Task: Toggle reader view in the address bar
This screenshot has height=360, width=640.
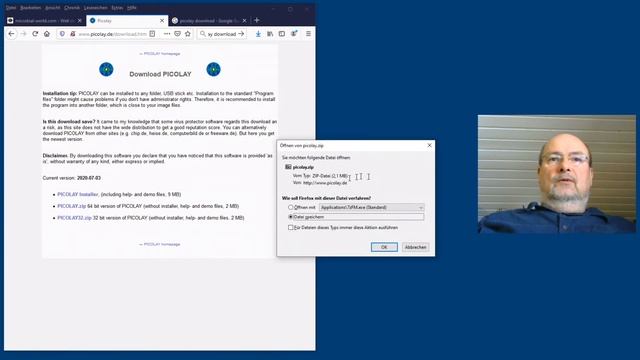Action: click(x=152, y=34)
